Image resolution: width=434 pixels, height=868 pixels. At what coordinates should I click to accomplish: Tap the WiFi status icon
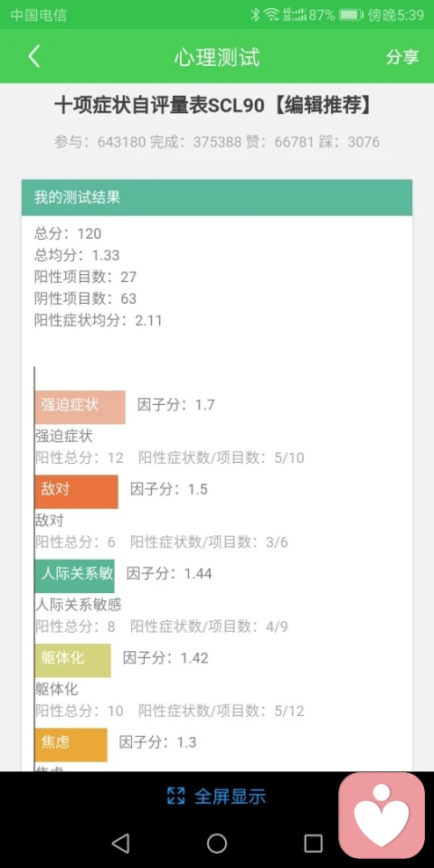(x=271, y=15)
